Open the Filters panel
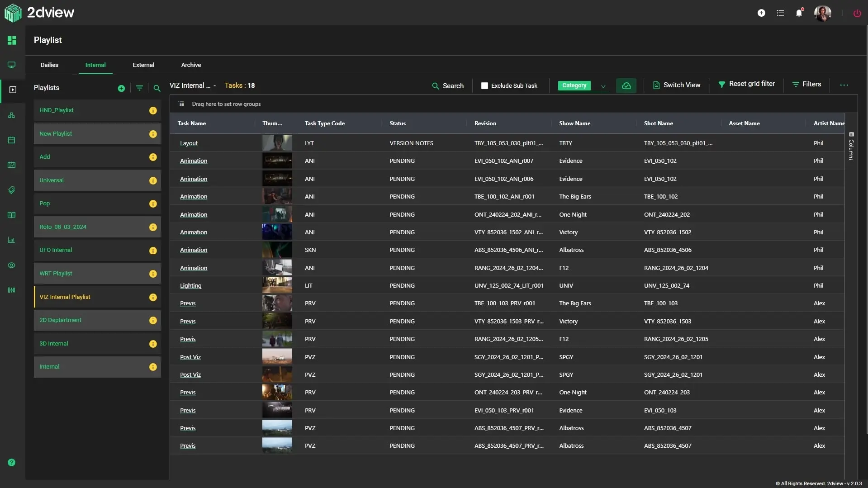The width and height of the screenshot is (868, 488). pos(806,84)
